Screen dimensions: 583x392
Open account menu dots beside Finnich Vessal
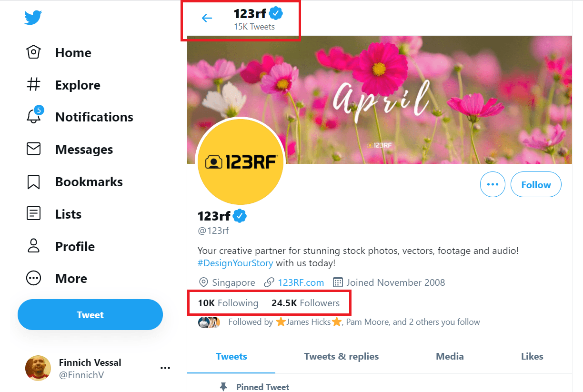pyautogui.click(x=165, y=368)
